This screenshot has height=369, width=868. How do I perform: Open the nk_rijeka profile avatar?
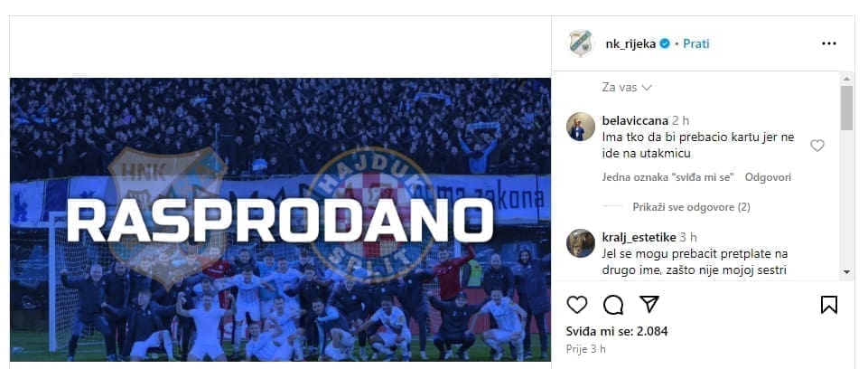tap(581, 43)
